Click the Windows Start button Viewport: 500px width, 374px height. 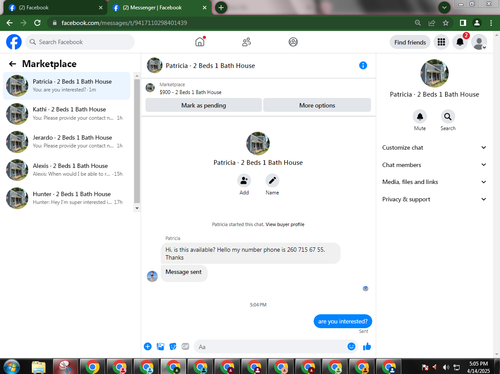(12, 367)
